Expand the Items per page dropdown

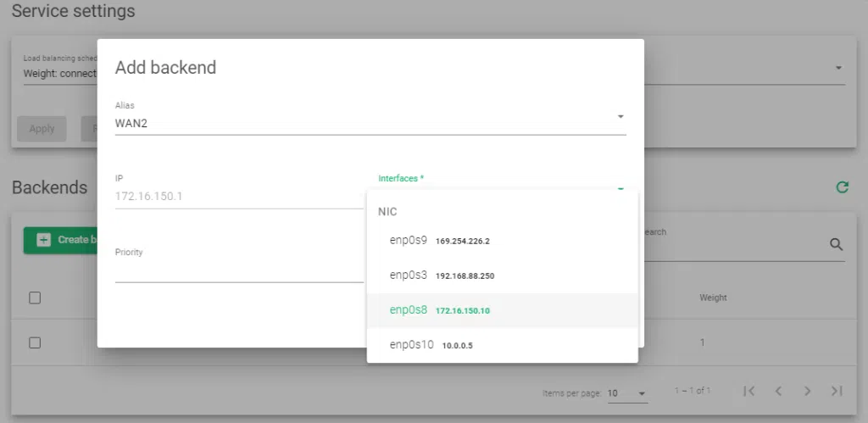pyautogui.click(x=626, y=393)
